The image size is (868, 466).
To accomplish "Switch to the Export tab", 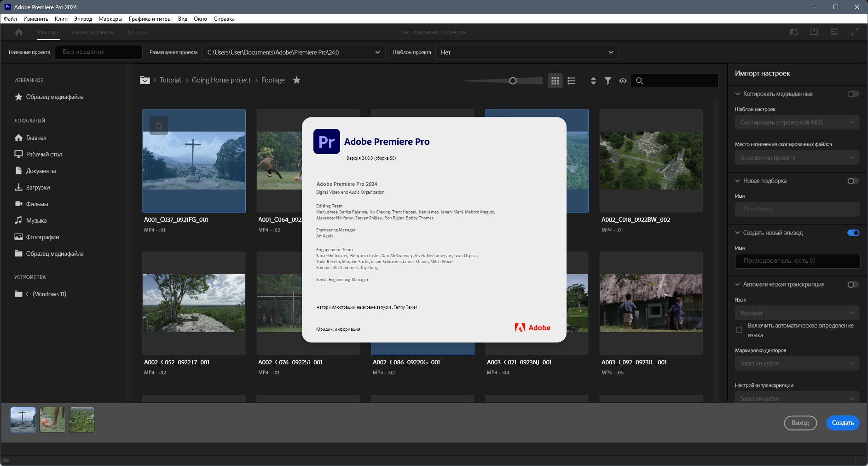I will (x=137, y=32).
